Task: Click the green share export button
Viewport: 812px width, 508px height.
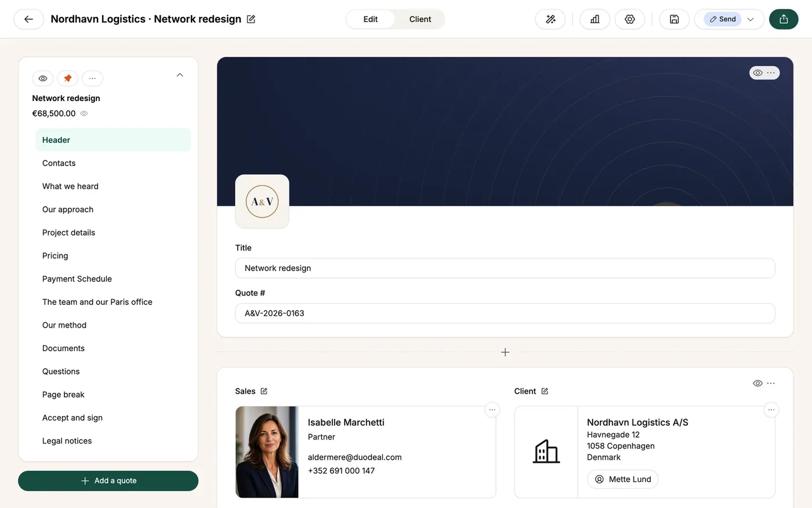Action: (784, 19)
